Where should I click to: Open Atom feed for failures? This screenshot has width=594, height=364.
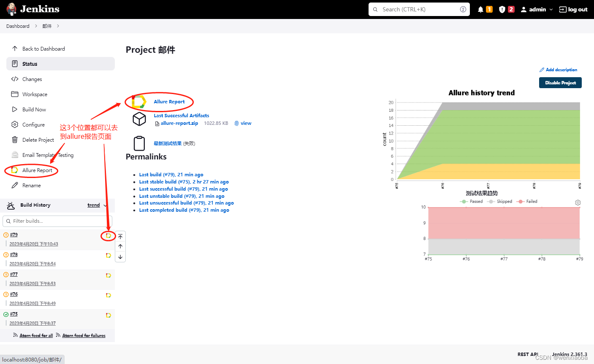click(84, 335)
